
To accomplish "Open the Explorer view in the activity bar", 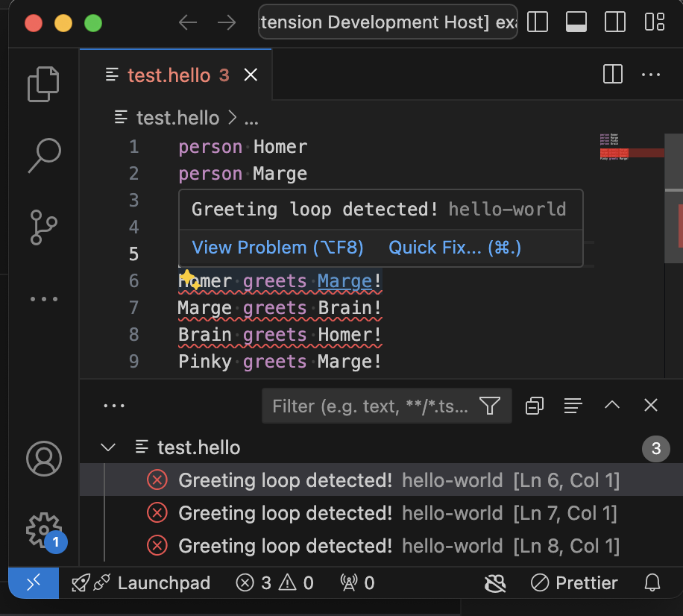I will (x=43, y=84).
